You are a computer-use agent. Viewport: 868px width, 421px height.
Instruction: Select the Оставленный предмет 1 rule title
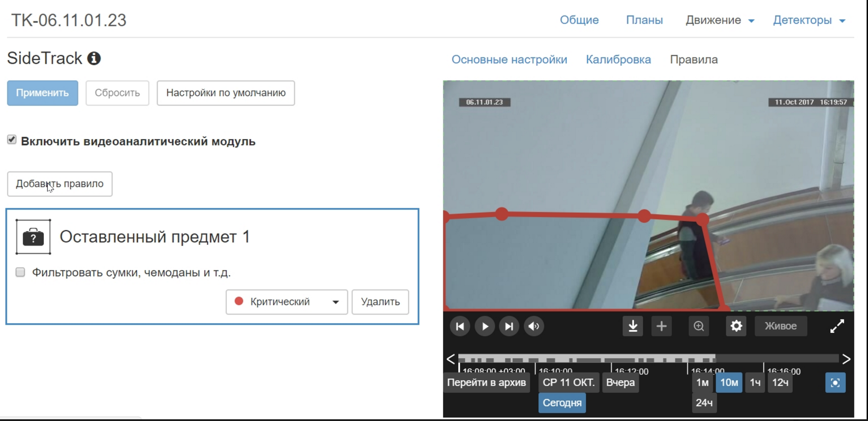(155, 237)
